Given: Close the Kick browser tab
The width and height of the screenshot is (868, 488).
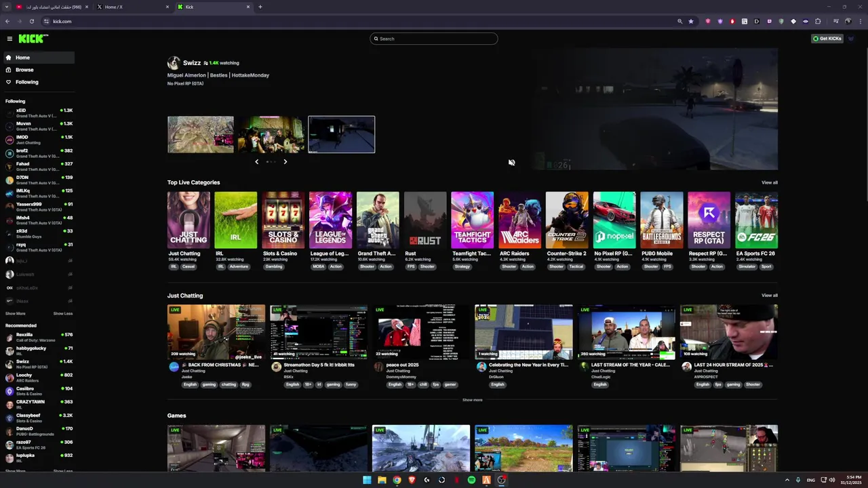Looking at the screenshot, I should click(x=248, y=7).
